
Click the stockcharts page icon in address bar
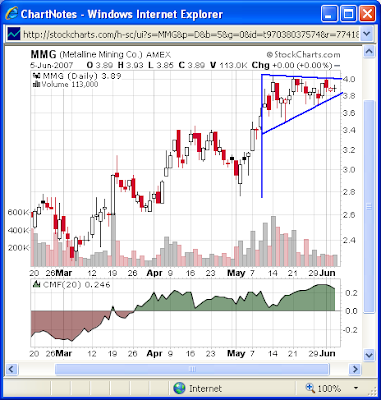click(14, 34)
